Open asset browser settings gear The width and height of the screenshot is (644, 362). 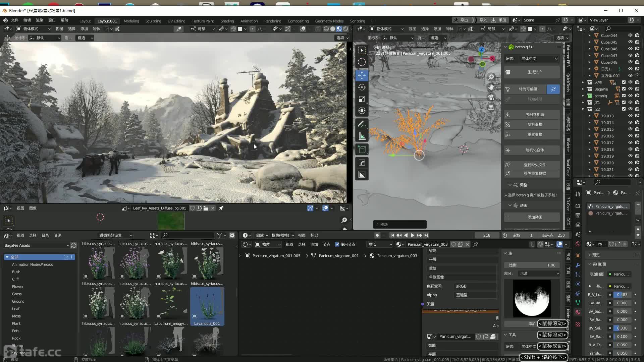[x=232, y=235]
